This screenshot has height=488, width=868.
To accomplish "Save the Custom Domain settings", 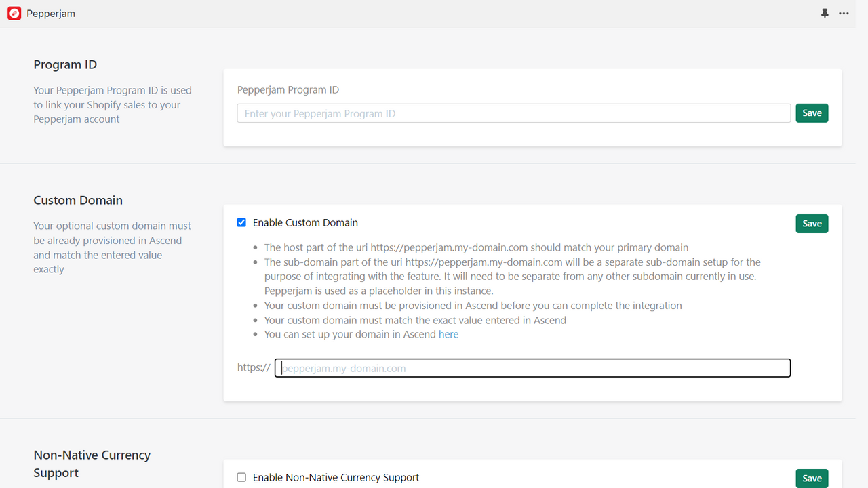I will tap(812, 224).
